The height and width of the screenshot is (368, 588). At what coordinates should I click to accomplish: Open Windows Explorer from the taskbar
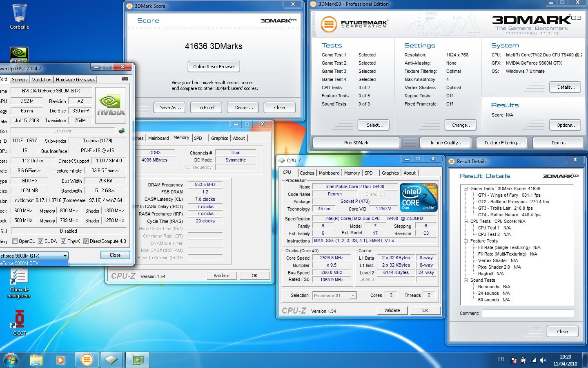tap(36, 360)
